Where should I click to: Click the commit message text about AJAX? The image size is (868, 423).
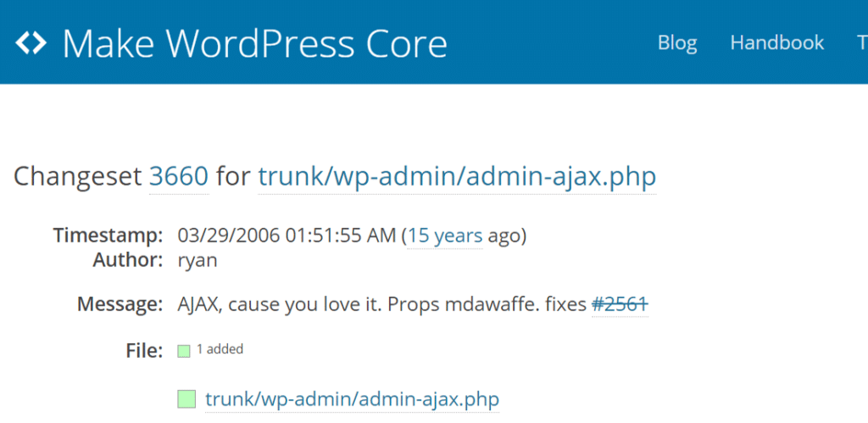click(381, 303)
